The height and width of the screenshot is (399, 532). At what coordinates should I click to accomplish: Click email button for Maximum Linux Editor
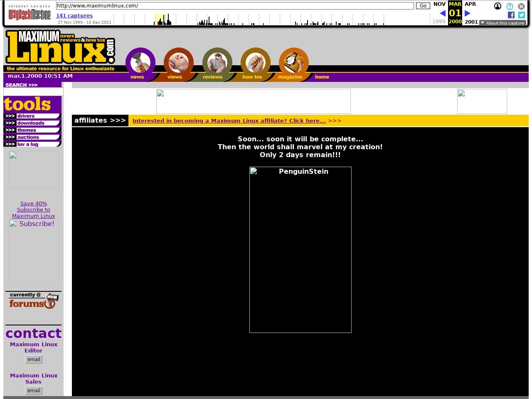pyautogui.click(x=34, y=360)
